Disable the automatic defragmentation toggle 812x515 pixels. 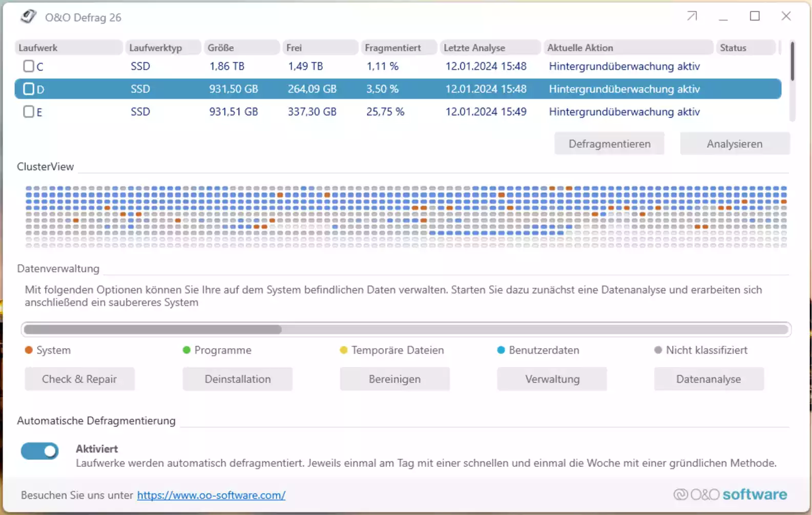tap(40, 451)
